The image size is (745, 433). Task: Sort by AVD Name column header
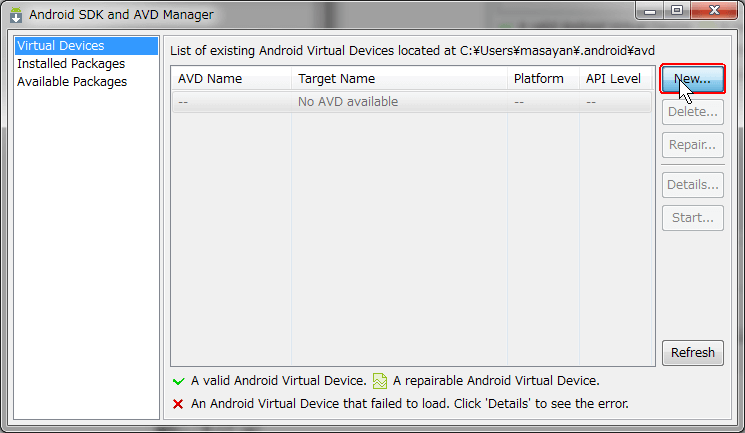click(x=231, y=79)
